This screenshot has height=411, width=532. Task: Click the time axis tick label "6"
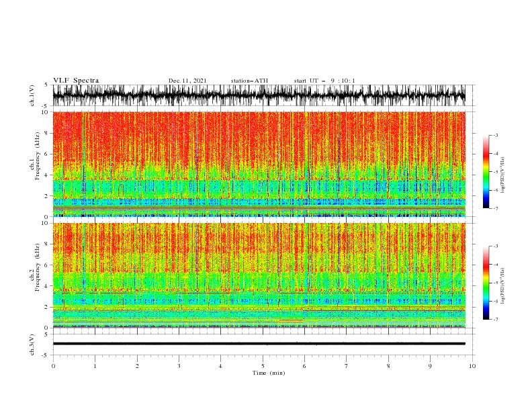click(304, 366)
